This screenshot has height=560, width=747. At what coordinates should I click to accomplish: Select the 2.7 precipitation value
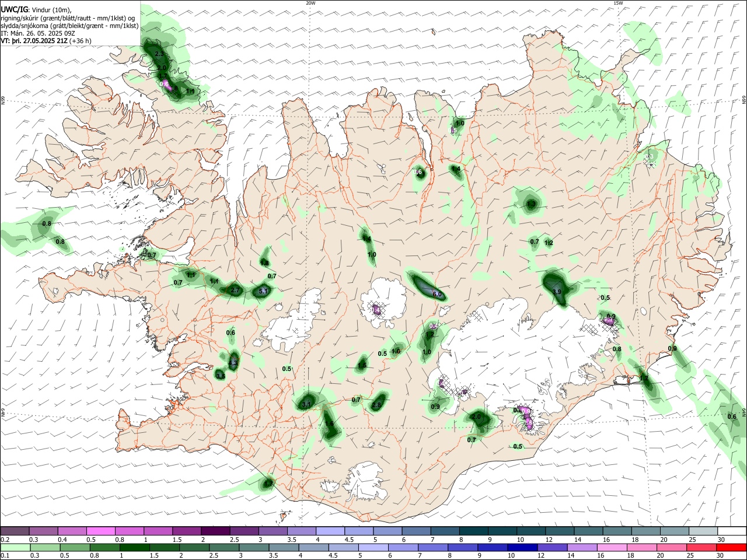[235, 290]
